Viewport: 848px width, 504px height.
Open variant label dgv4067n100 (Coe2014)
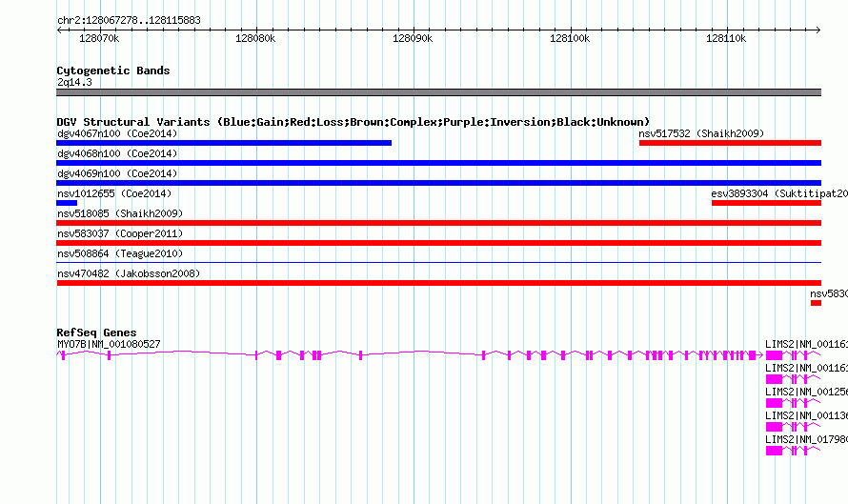(117, 133)
